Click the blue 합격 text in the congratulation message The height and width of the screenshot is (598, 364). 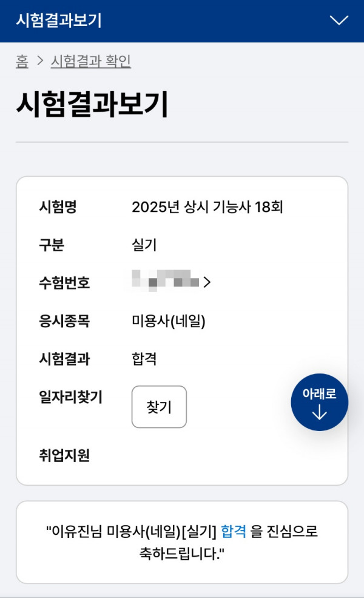pyautogui.click(x=234, y=531)
